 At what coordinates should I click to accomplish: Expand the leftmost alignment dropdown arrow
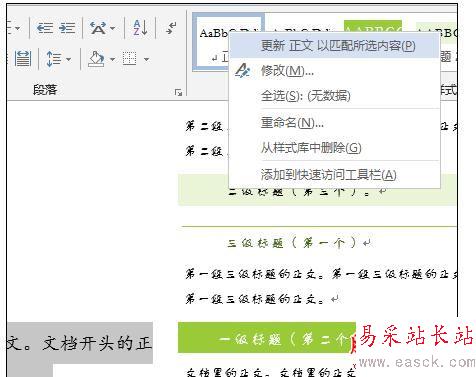[17, 28]
